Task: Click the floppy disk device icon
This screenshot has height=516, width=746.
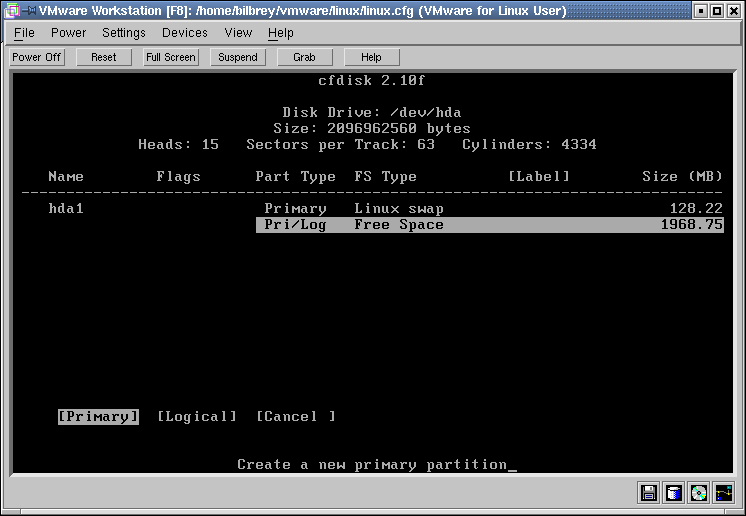Action: click(649, 493)
